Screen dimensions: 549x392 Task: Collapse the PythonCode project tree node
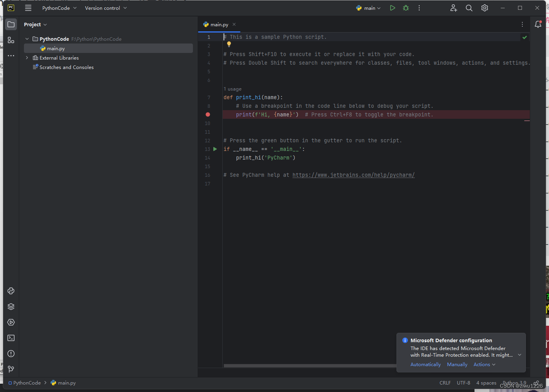[27, 39]
